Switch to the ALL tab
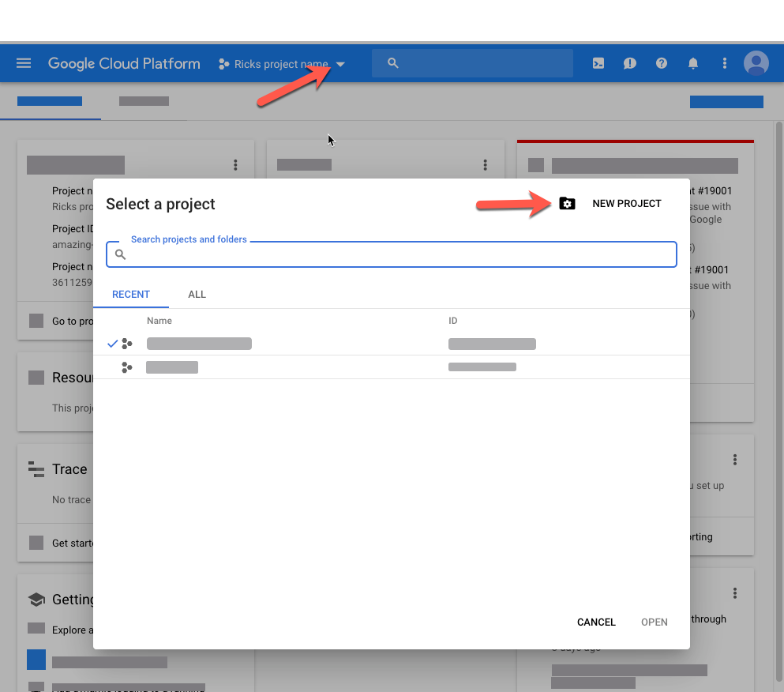The width and height of the screenshot is (784, 692). coord(197,294)
